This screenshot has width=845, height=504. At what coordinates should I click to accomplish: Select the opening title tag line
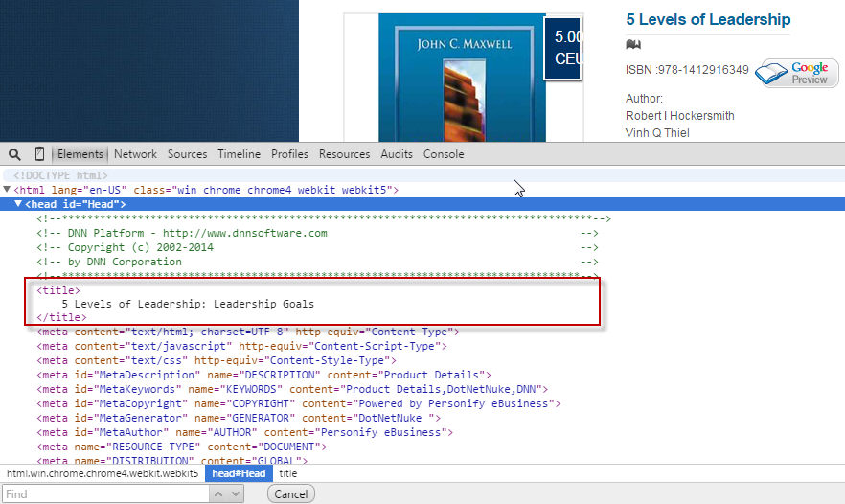[x=58, y=290]
